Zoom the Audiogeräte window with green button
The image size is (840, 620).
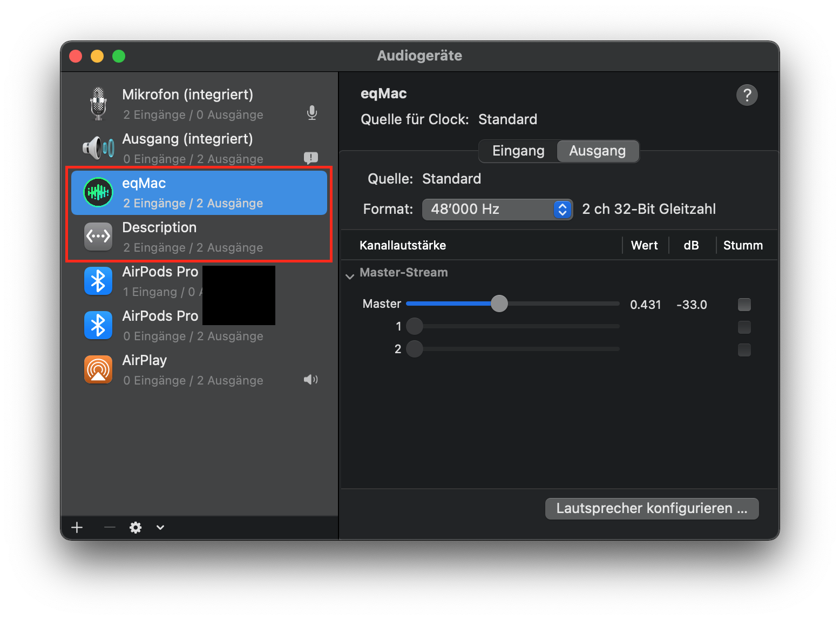(119, 56)
